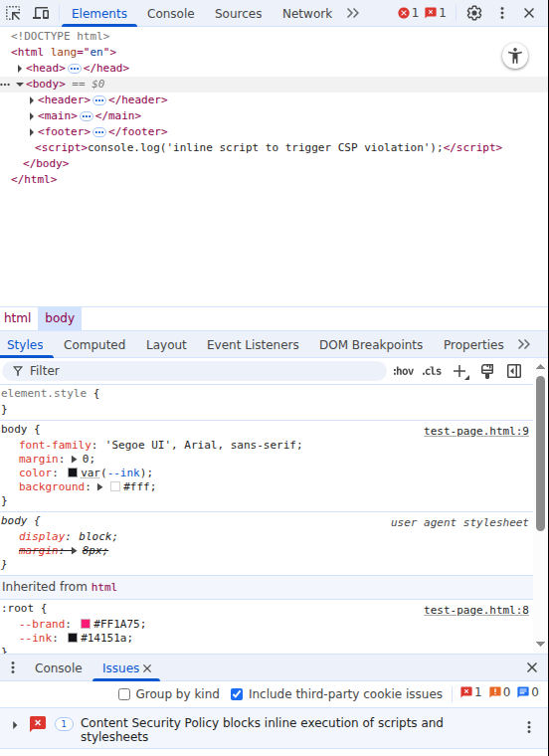Open the Properties pane tab
This screenshot has width=549, height=756.
click(x=473, y=345)
